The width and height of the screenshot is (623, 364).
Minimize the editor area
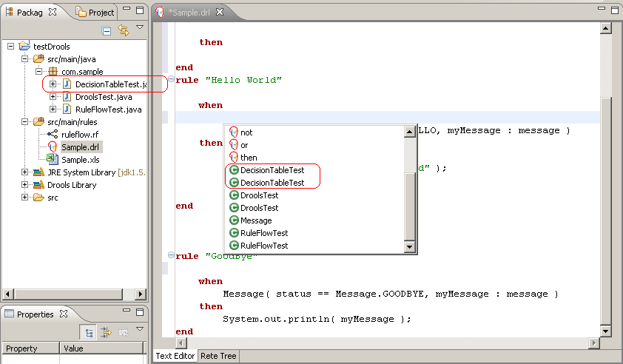pyautogui.click(x=602, y=8)
